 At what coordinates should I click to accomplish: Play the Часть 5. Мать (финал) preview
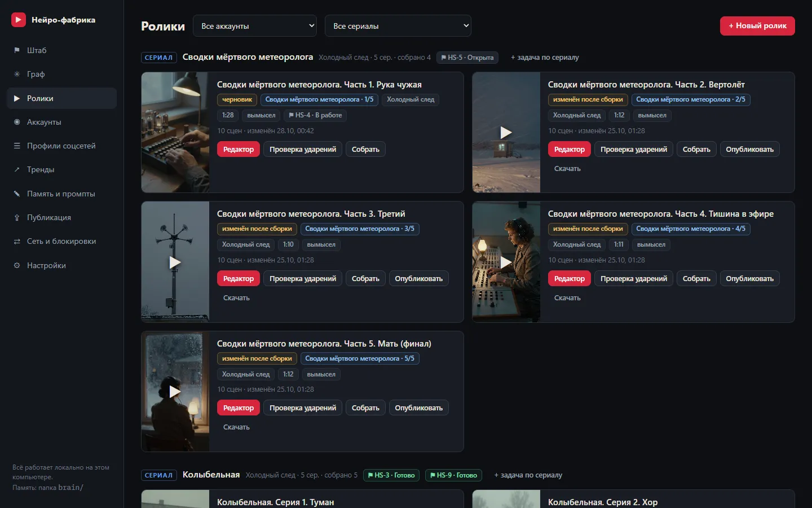click(175, 391)
